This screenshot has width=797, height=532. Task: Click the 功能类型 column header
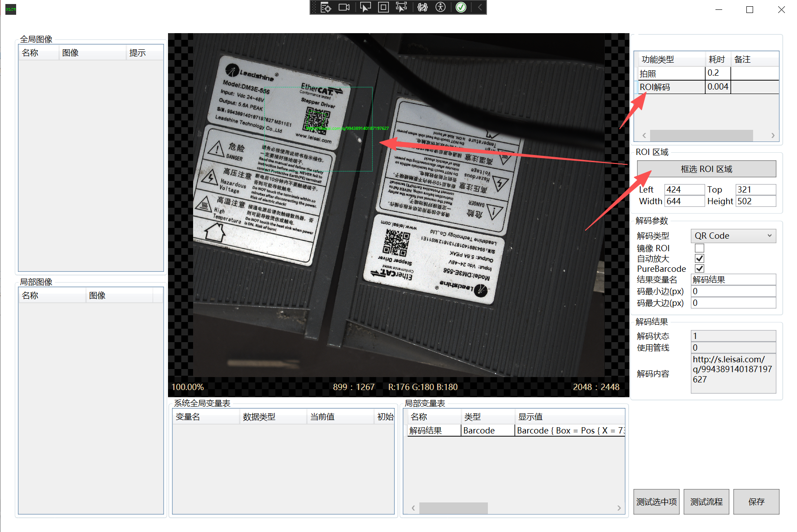tap(671, 59)
